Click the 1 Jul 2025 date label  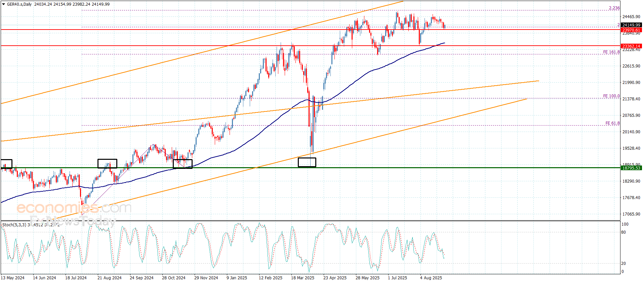tap(397, 278)
